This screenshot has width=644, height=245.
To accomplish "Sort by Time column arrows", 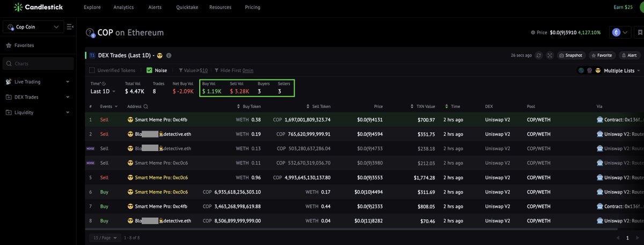I will tap(447, 106).
